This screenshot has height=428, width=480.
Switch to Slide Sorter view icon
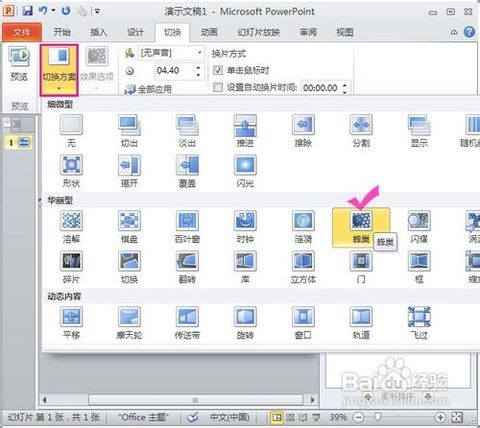point(290,417)
